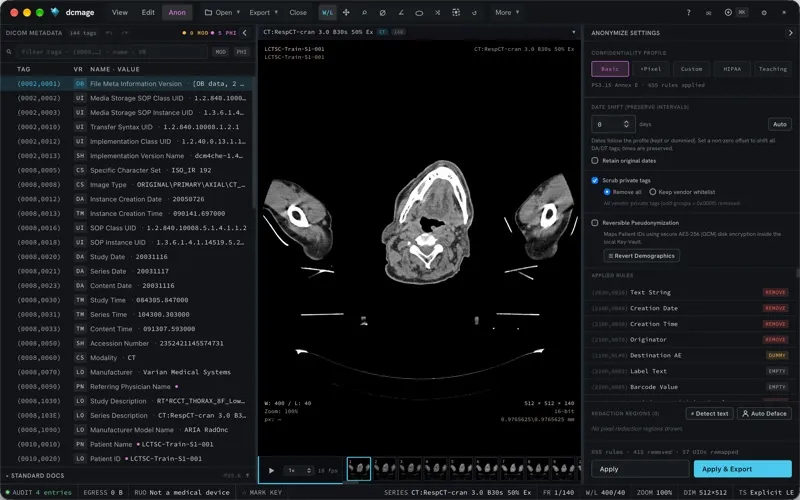Click the Auto date shift button
This screenshot has height=500, width=800.
(x=780, y=124)
